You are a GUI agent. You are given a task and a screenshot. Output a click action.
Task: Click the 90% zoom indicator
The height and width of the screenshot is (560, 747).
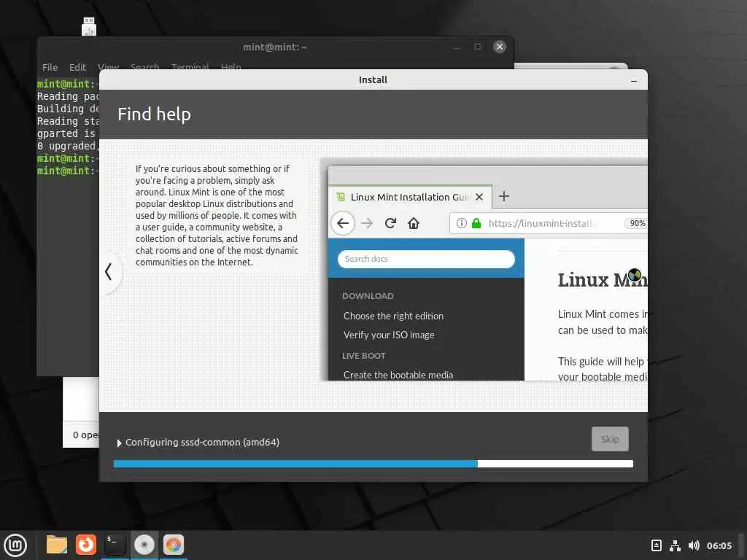637,223
